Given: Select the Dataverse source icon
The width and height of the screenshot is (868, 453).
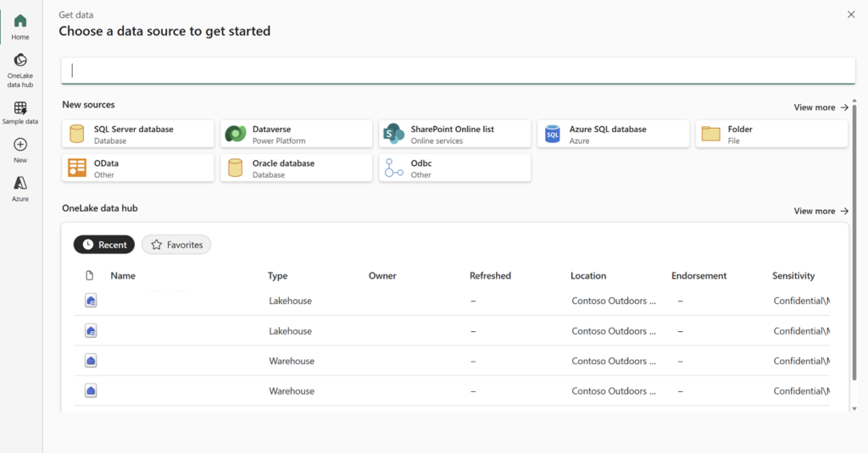Looking at the screenshot, I should pos(236,134).
